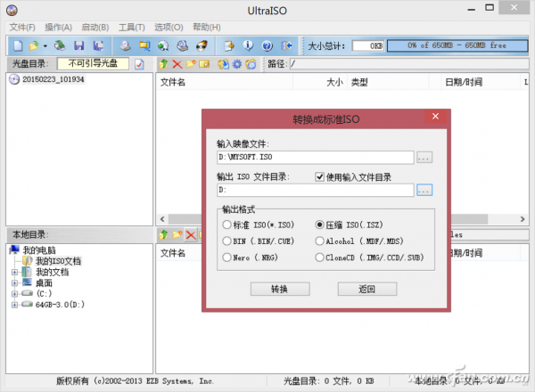Open the 操作(A) menu
The width and height of the screenshot is (535, 392).
click(x=58, y=28)
